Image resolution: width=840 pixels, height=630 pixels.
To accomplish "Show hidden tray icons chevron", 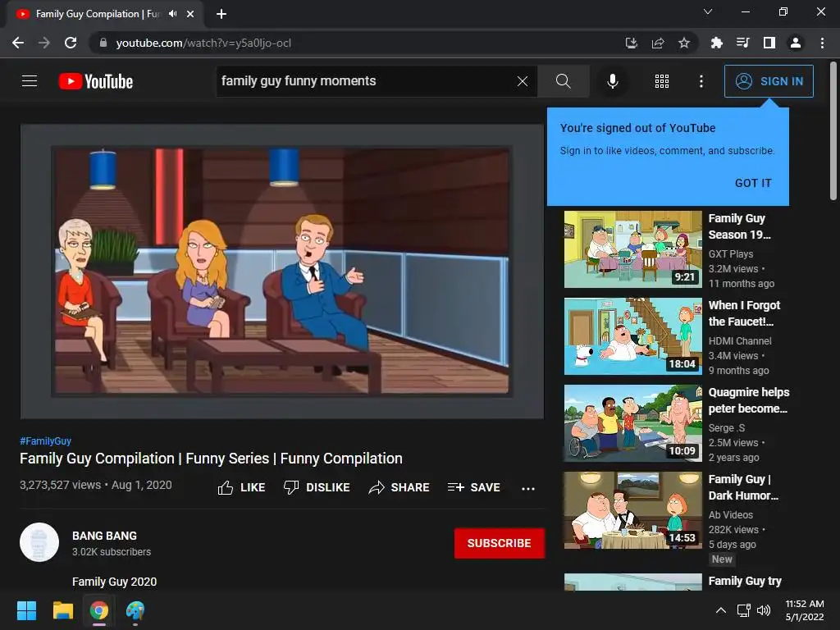I will coord(721,610).
